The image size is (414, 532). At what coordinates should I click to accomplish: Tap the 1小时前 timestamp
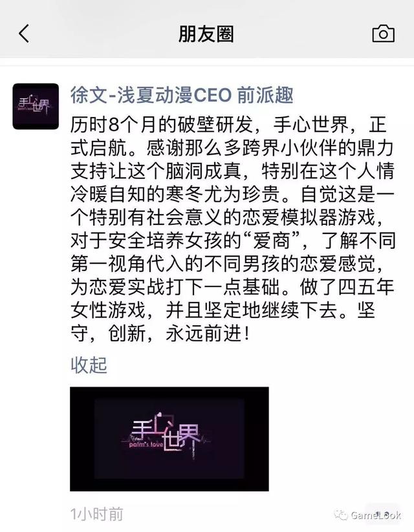[96, 515]
